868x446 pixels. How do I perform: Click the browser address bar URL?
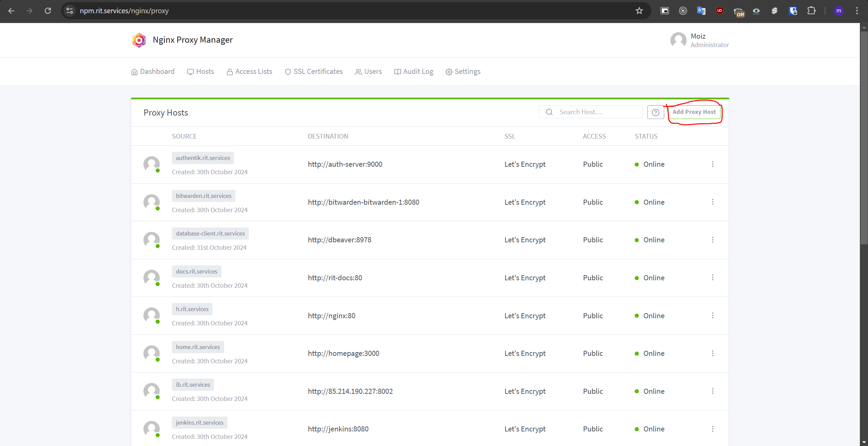pyautogui.click(x=124, y=11)
